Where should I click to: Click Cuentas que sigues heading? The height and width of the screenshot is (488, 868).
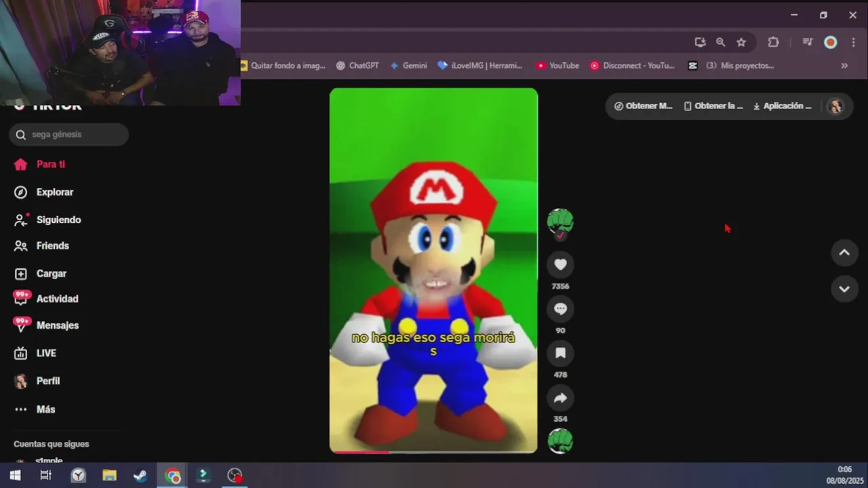pyautogui.click(x=52, y=444)
